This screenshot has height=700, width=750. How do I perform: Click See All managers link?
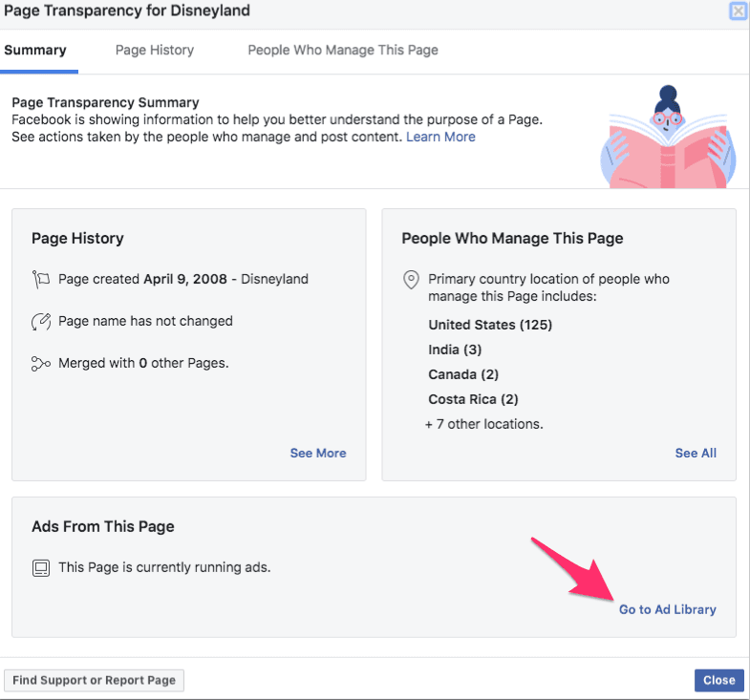click(696, 453)
